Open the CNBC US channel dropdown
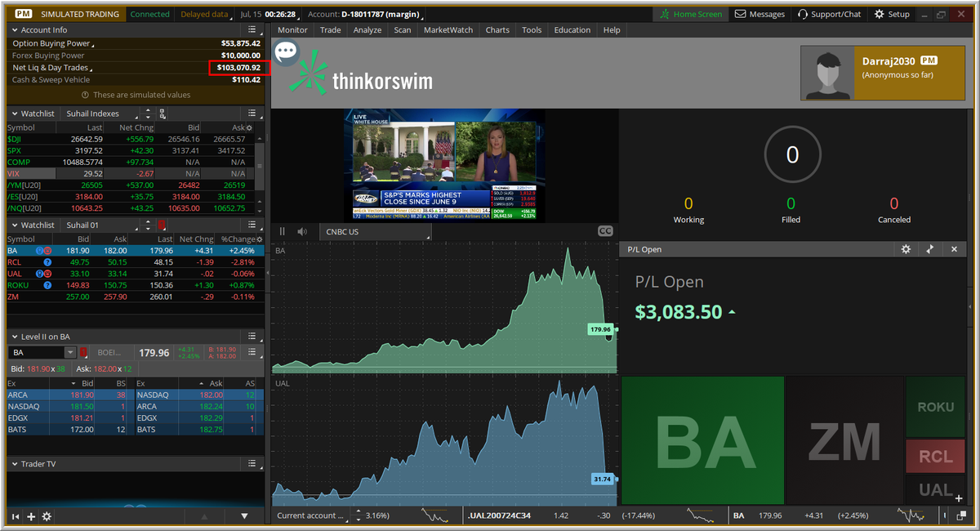Image resolution: width=980 pixels, height=531 pixels. pyautogui.click(x=376, y=231)
